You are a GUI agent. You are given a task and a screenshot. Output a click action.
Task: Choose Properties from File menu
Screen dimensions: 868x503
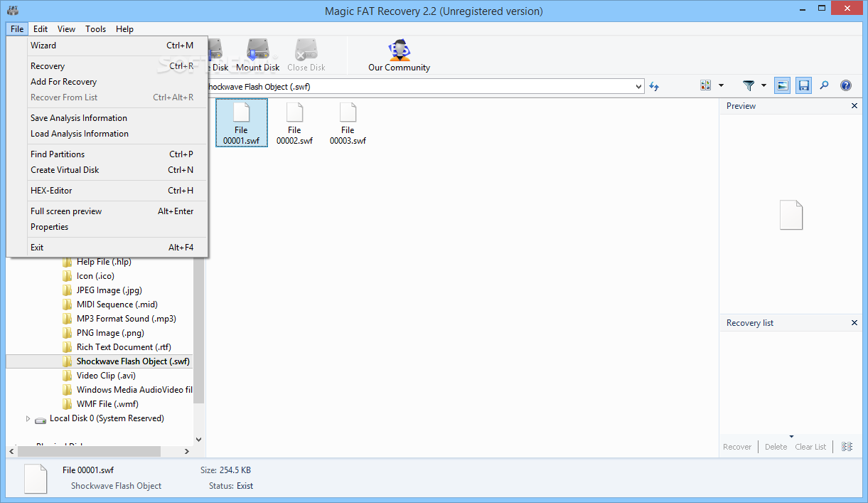(107, 227)
